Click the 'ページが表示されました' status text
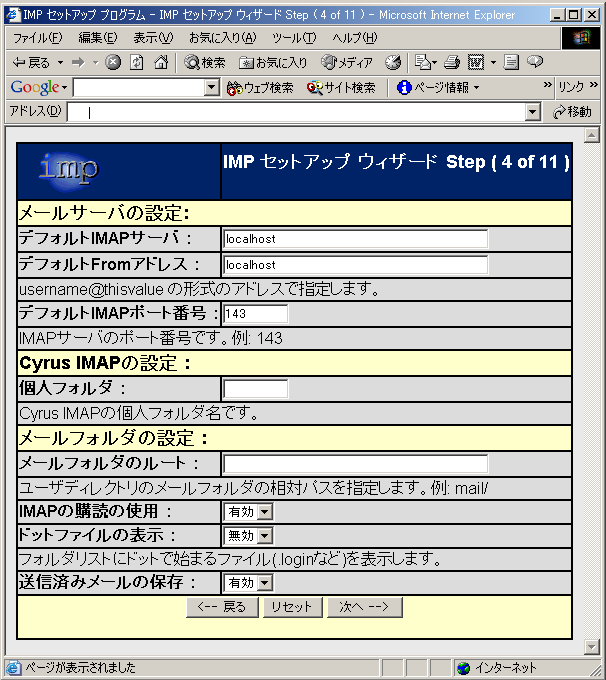606x680 pixels. click(80, 668)
